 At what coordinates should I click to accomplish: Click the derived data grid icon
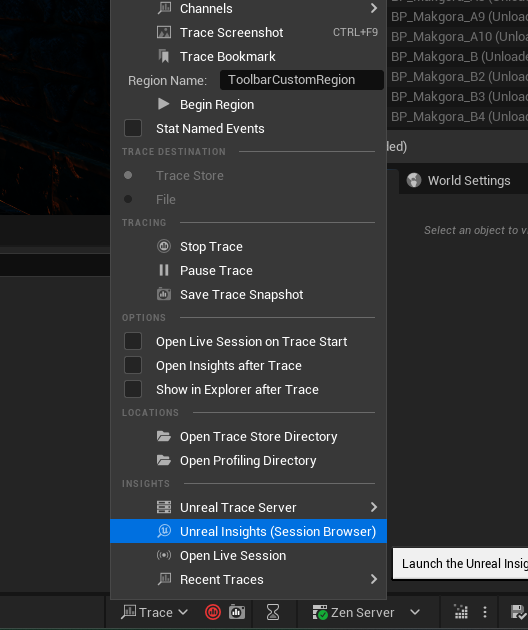coord(461,612)
